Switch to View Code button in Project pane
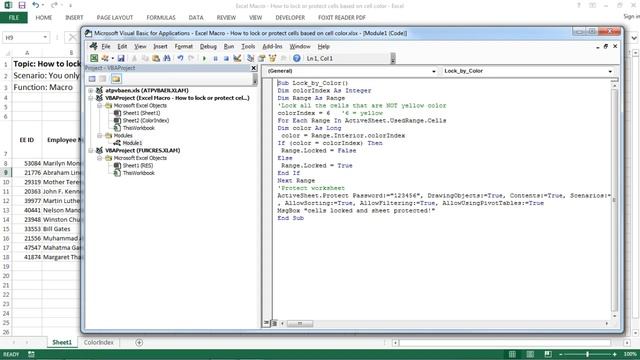The height and width of the screenshot is (360, 640). [92, 79]
